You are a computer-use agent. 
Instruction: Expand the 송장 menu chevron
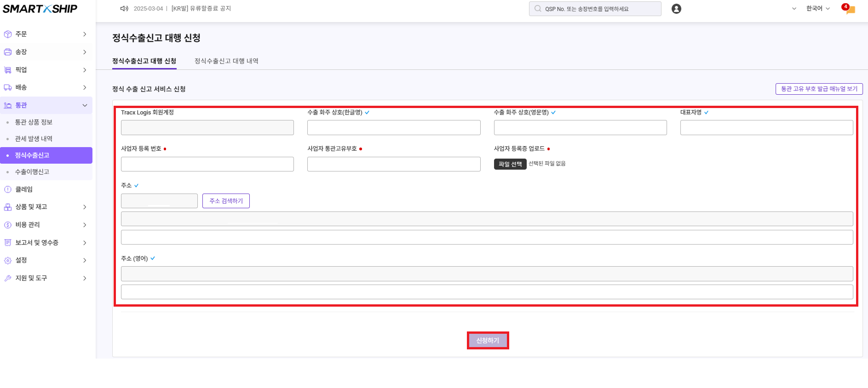[x=85, y=52]
